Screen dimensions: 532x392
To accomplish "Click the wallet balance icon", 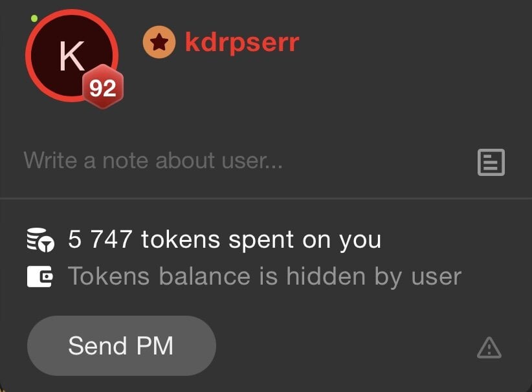I will tap(39, 276).
